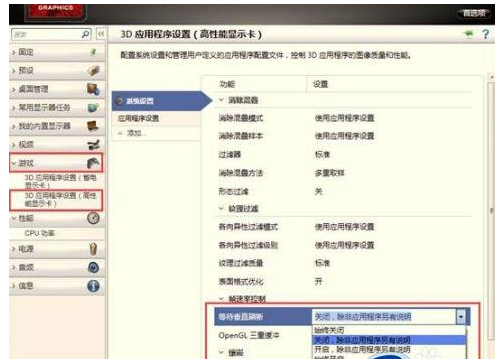This screenshot has width=495, height=362.
Task: Click the 设置 column header
Action: [x=320, y=84]
